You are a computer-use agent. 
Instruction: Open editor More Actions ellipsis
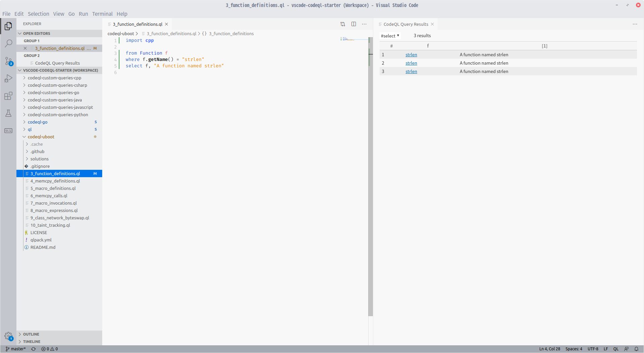tap(364, 24)
